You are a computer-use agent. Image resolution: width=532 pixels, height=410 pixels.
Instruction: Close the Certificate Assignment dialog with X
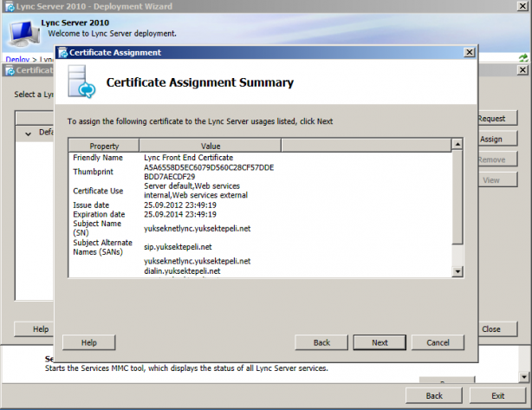470,52
